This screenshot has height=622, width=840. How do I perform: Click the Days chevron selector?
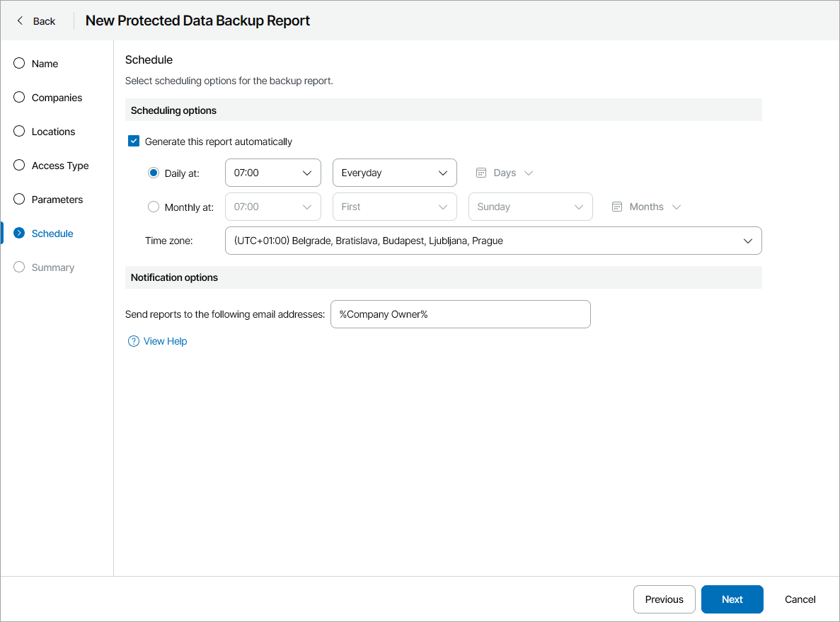tap(529, 172)
